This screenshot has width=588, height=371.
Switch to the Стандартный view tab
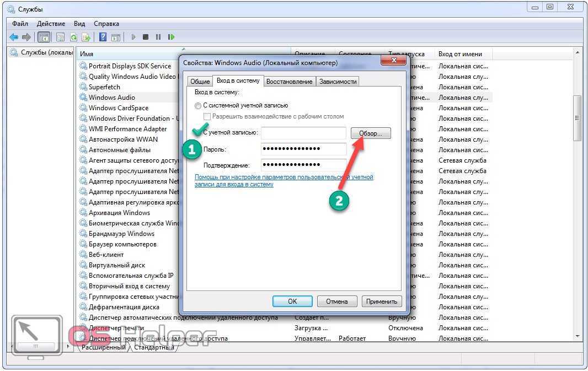tap(154, 347)
